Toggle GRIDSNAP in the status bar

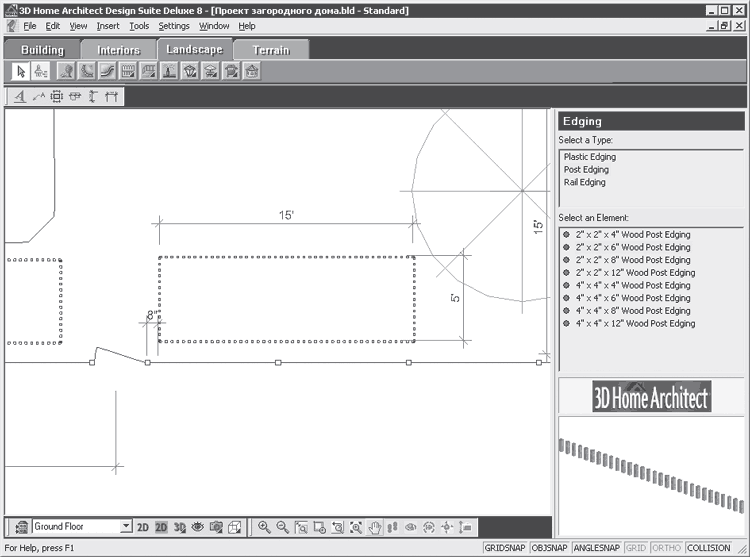tap(505, 548)
